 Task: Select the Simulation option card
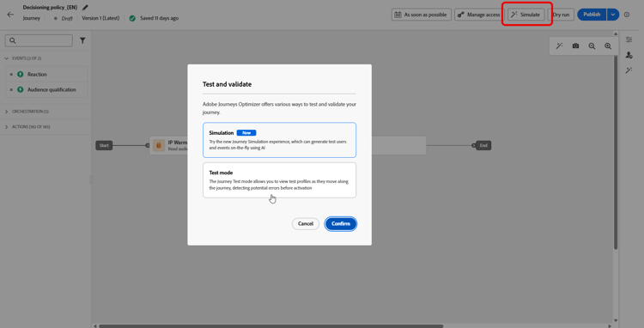[279, 140]
